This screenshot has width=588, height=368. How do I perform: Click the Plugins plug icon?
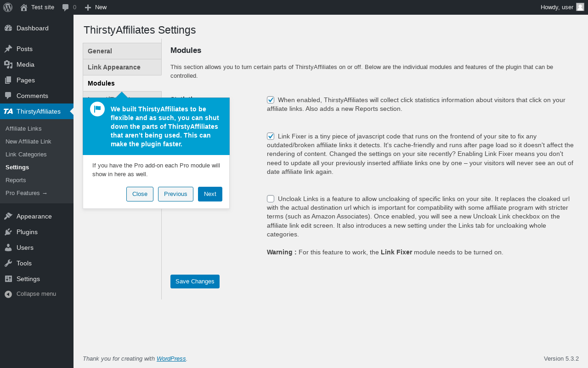tap(8, 232)
